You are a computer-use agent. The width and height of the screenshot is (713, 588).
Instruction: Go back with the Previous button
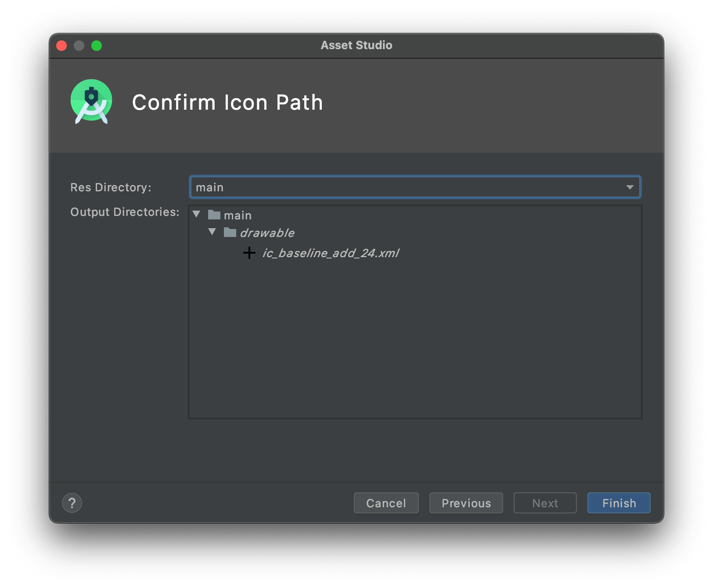(x=466, y=503)
